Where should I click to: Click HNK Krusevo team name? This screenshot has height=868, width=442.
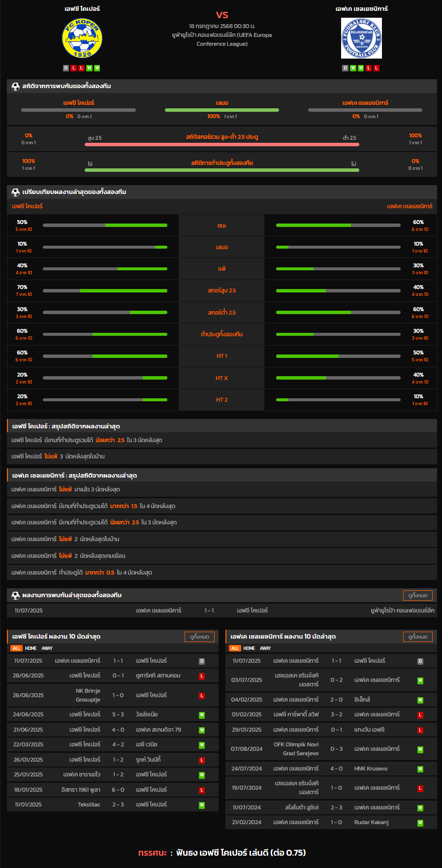point(371,769)
